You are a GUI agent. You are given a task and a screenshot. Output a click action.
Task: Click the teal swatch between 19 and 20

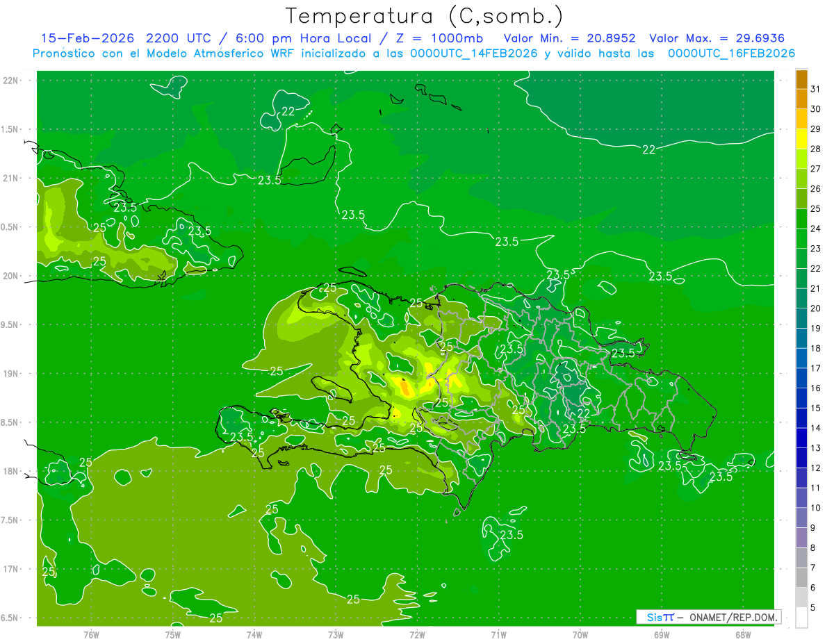pos(801,318)
